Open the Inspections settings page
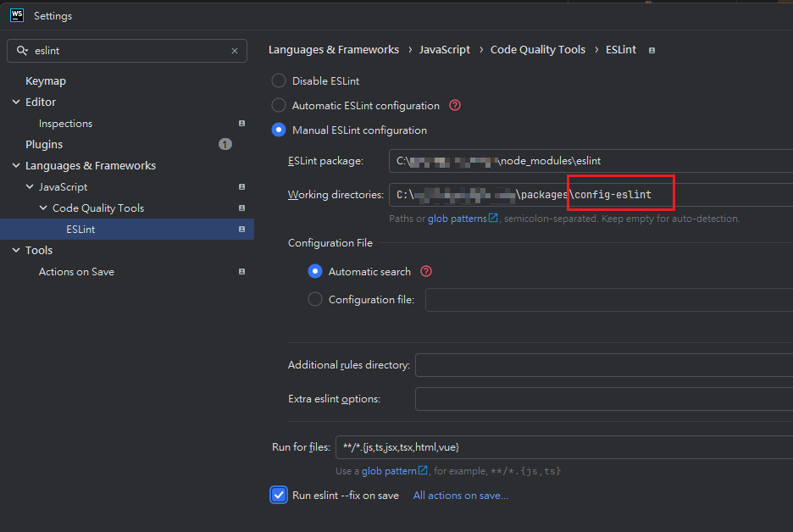This screenshot has width=793, height=532. point(66,124)
